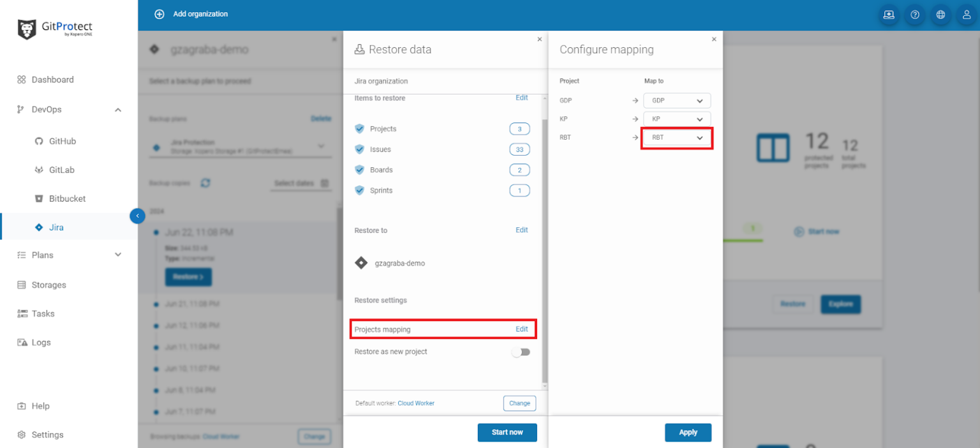
Task: Click the Settings gear icon
Action: [21, 435]
